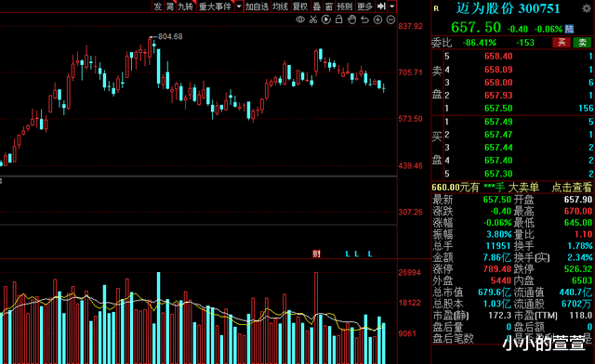
Task: Click the undo arrow icon
Action: click(x=364, y=19)
